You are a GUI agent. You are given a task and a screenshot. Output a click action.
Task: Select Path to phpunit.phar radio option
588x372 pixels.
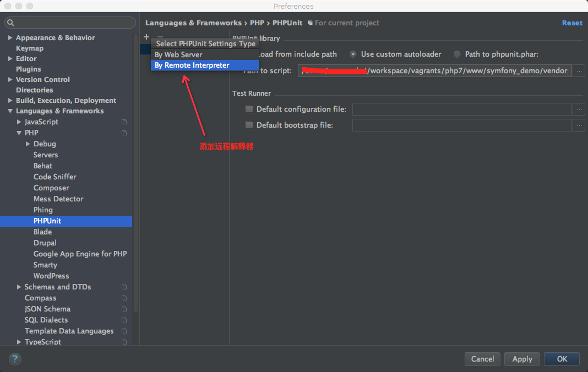tap(457, 54)
